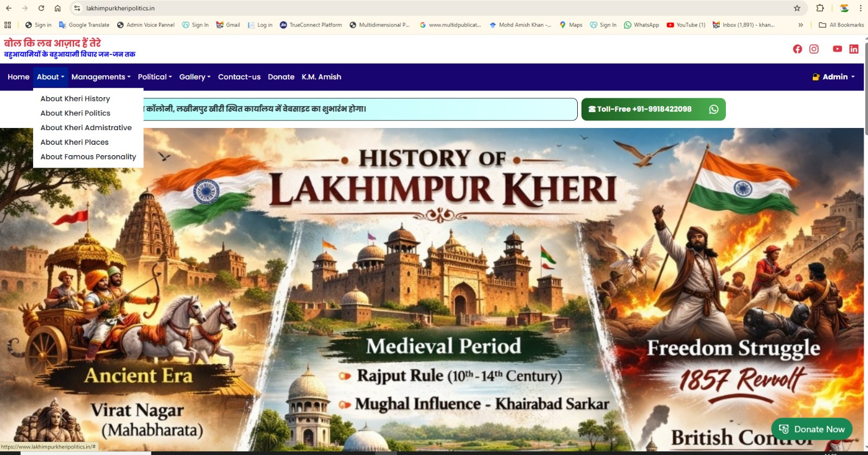Bookmark this page with star icon
This screenshot has width=868, height=455.
click(797, 8)
